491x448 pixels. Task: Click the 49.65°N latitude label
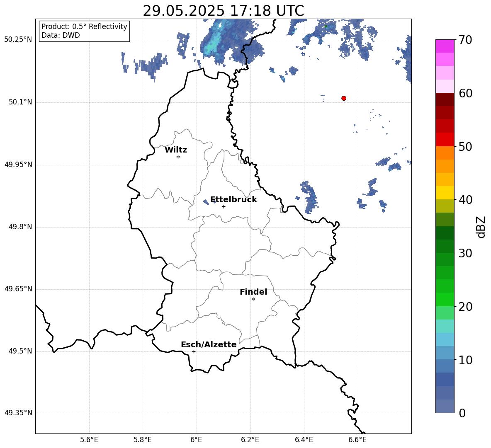pos(18,289)
